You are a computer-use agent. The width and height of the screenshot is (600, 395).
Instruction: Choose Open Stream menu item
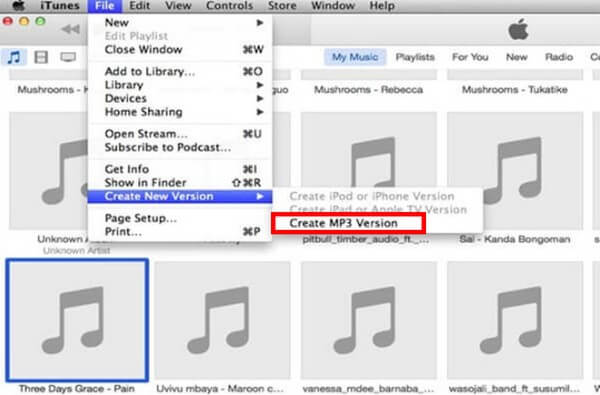pyautogui.click(x=180, y=134)
